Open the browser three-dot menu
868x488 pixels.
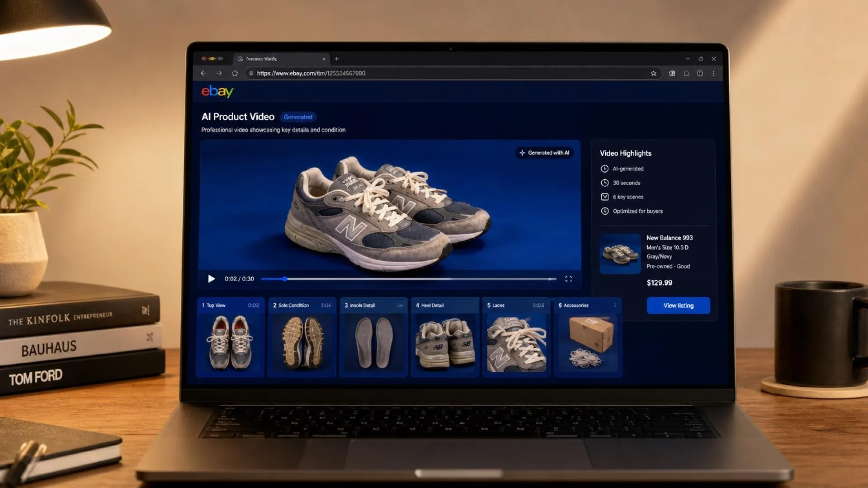[713, 73]
